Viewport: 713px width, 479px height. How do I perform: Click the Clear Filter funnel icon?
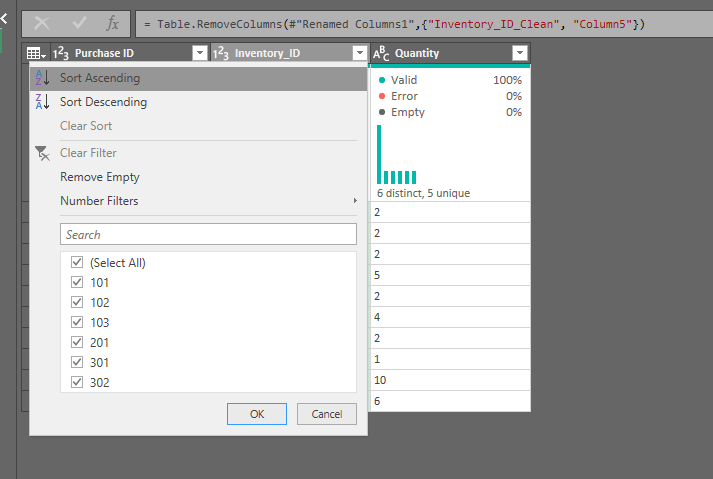click(x=42, y=153)
